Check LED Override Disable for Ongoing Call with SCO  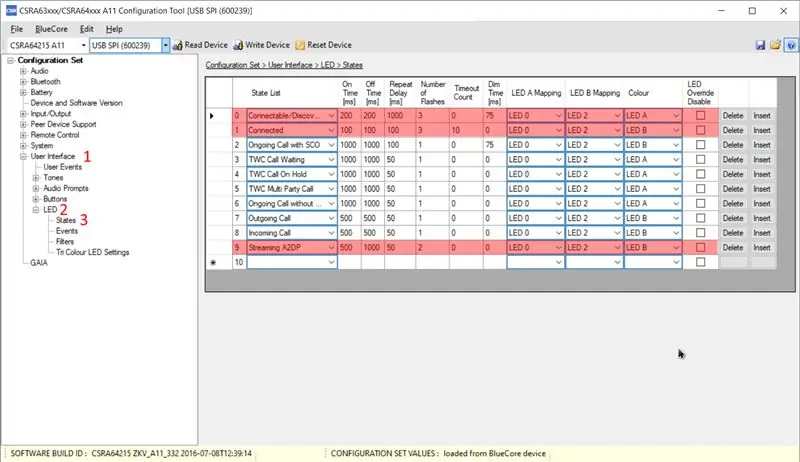point(701,145)
